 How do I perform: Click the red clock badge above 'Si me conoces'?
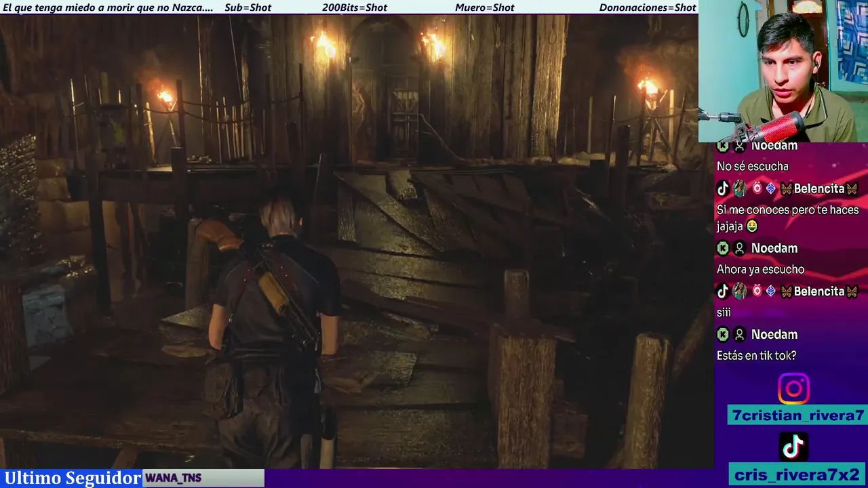point(757,188)
